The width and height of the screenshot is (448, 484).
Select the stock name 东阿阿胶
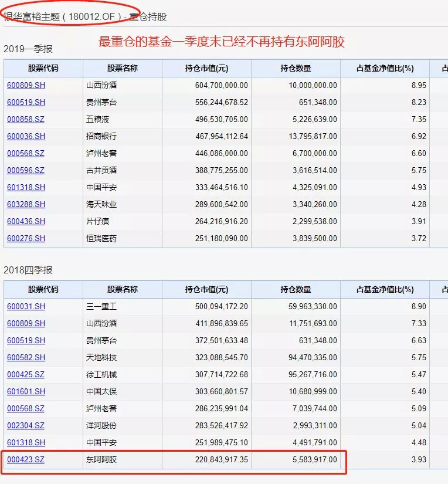101,459
